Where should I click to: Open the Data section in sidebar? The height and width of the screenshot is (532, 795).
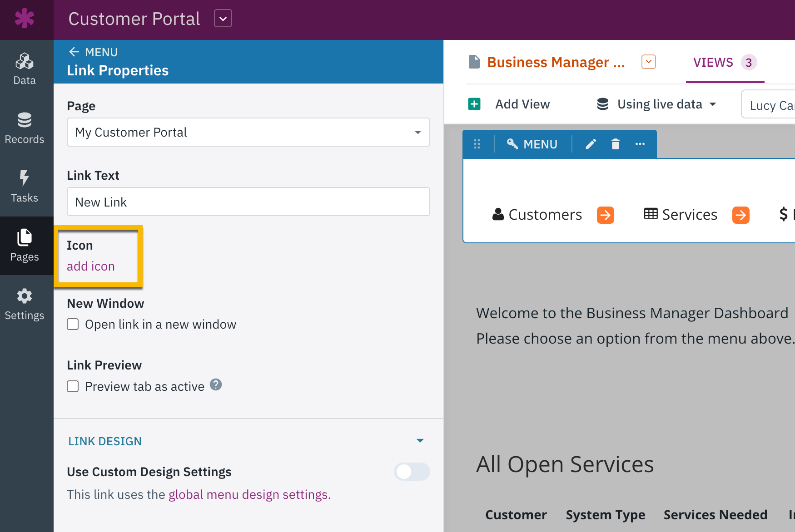point(25,69)
